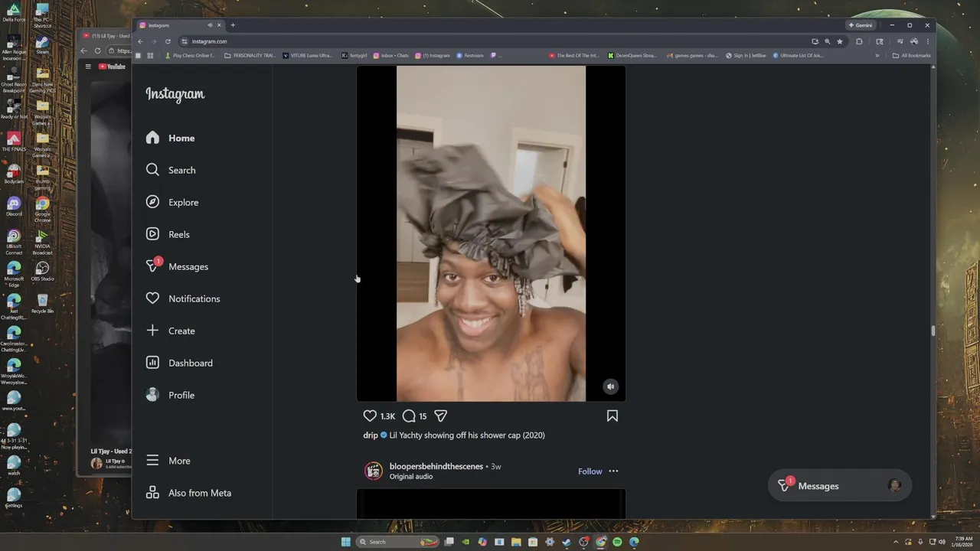Screen dimensions: 980x551
Task: Open the bloopersbehindthescenes profile link
Action: pyautogui.click(x=436, y=466)
